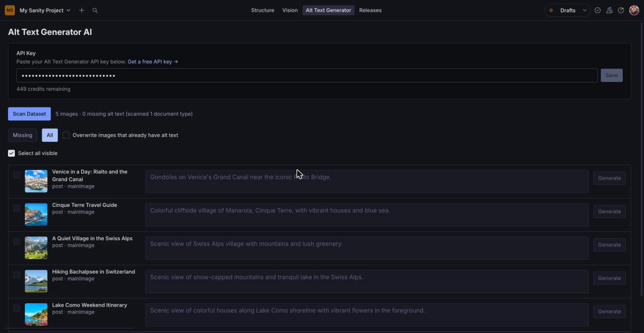This screenshot has height=333, width=644.
Task: Expand the My Sanity Project workspace dropdown
Action: click(x=45, y=10)
